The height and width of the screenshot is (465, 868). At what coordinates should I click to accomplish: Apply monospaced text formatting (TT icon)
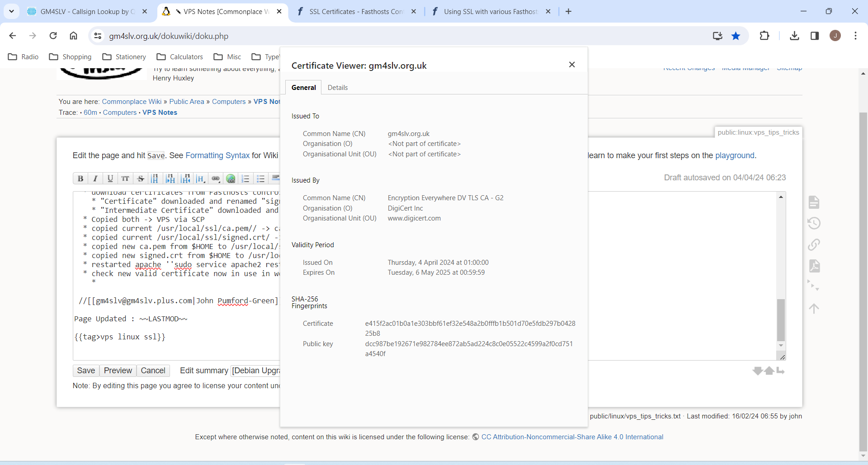(x=125, y=178)
